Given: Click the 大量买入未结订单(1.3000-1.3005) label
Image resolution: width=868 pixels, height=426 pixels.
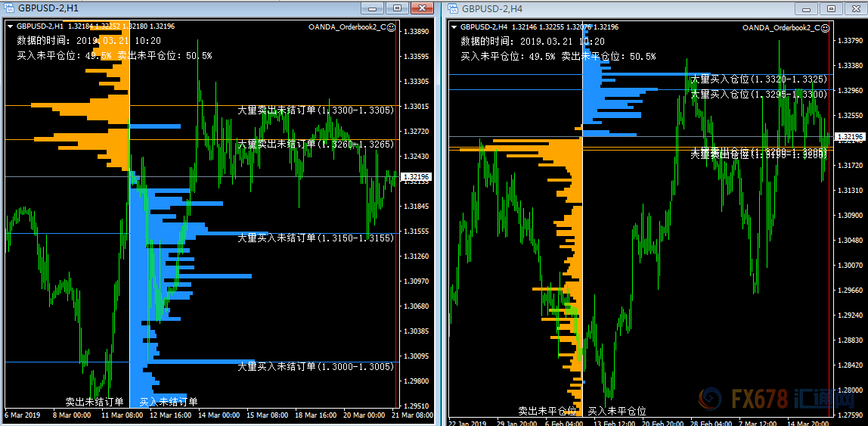Looking at the screenshot, I should (315, 366).
